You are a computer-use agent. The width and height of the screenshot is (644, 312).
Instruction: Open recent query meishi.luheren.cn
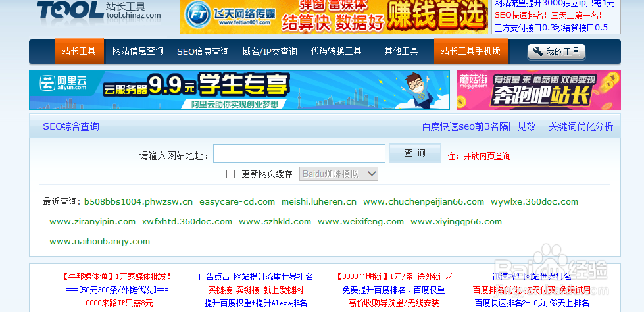[319, 202]
